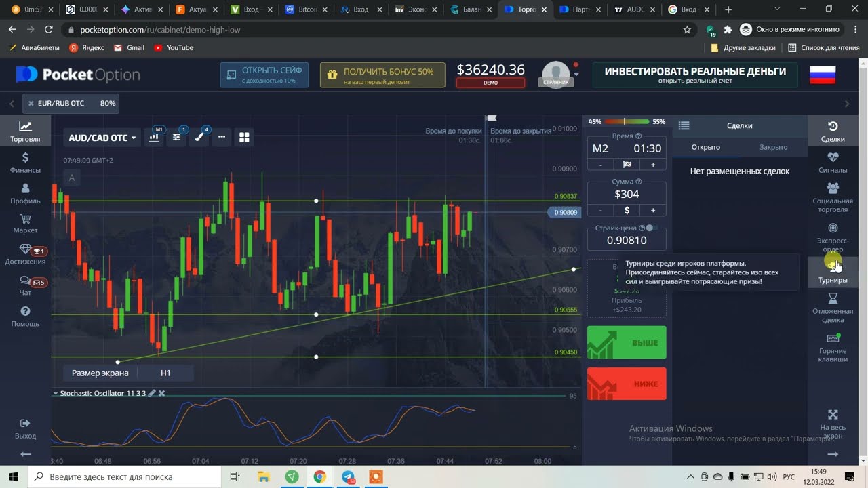Click the Windows search box
The width and height of the screenshot is (868, 488).
point(125,476)
